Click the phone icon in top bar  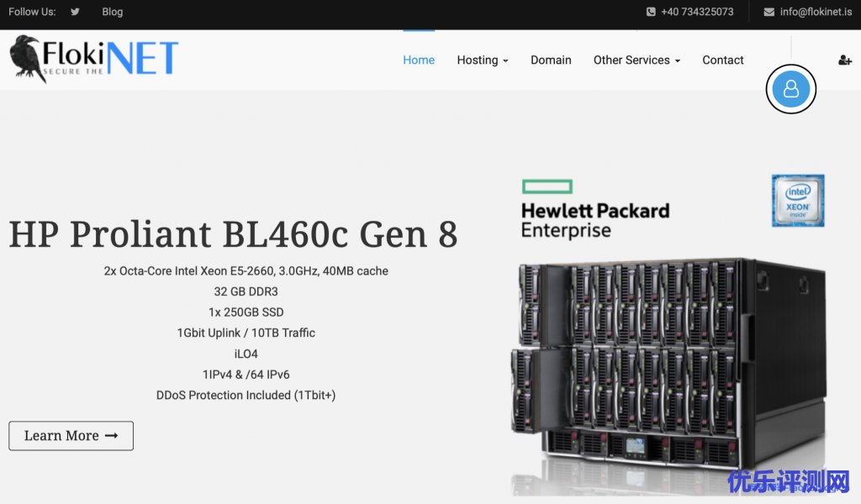pos(651,12)
